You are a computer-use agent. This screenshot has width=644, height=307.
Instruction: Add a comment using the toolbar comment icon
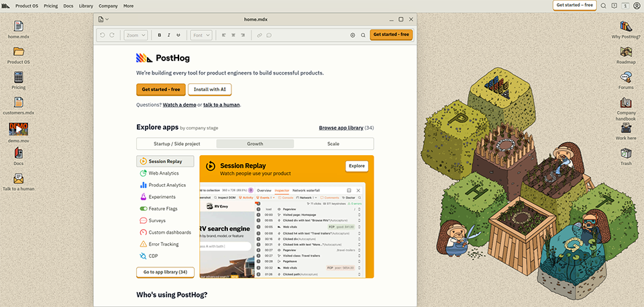269,36
